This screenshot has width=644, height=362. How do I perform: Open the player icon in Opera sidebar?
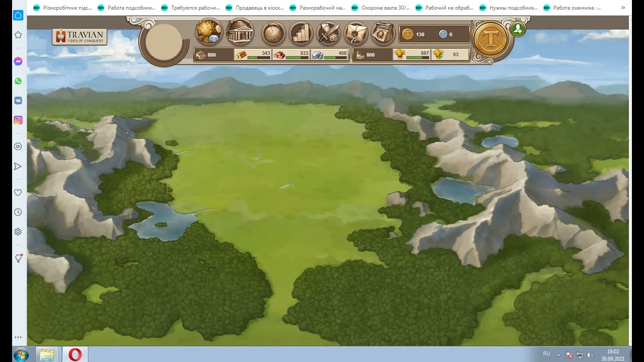pos(18,146)
